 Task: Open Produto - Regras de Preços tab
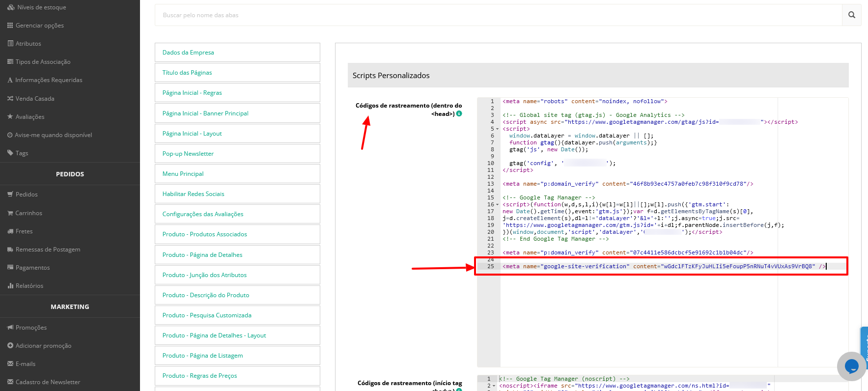(237, 376)
